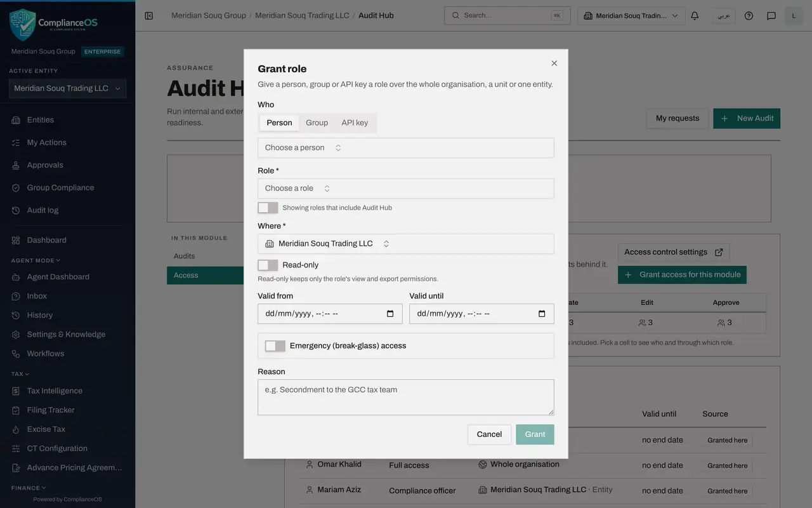
Task: Expand the Active Entity selector in sidebar
Action: tap(68, 88)
